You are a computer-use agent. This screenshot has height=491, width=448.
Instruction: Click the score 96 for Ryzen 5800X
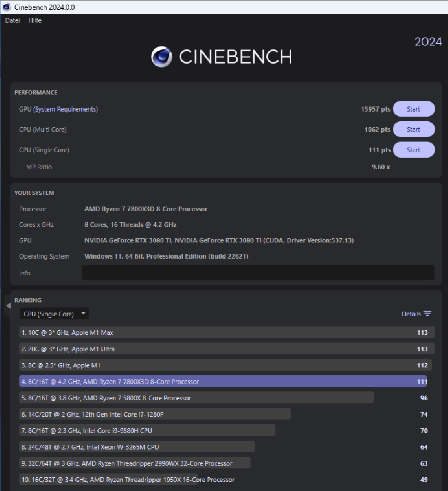[424, 398]
